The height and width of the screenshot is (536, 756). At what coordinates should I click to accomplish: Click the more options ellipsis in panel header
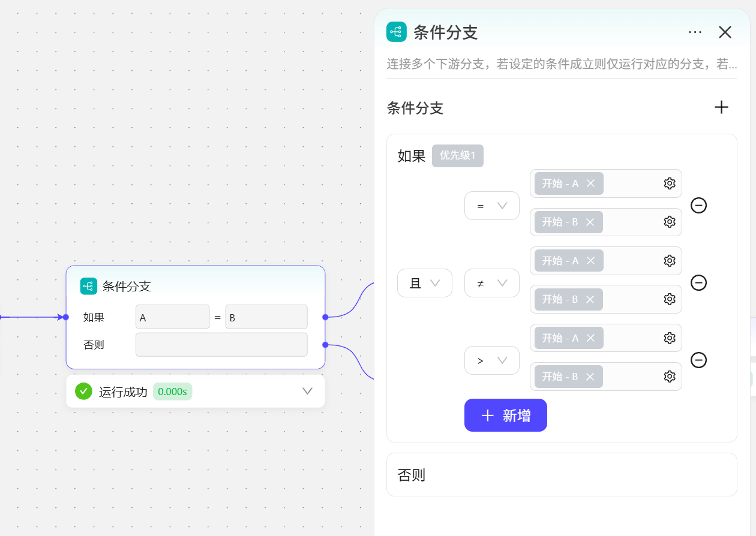[695, 32]
